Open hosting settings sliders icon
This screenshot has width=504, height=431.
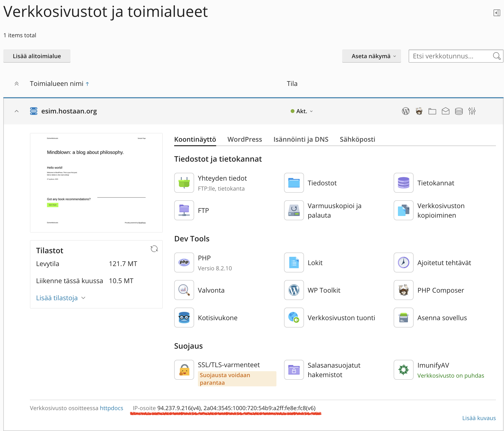(x=472, y=111)
